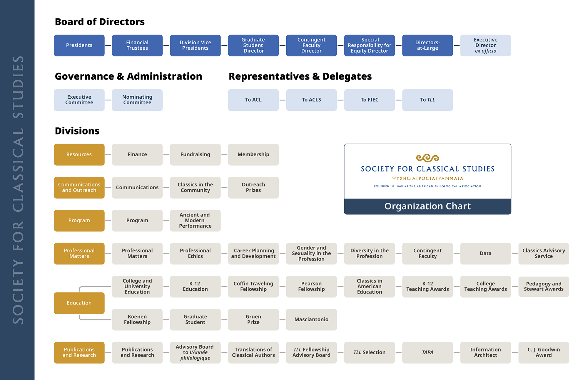The height and width of the screenshot is (380, 588).
Task: Open the Division Vice Presidents box
Action: 195,45
